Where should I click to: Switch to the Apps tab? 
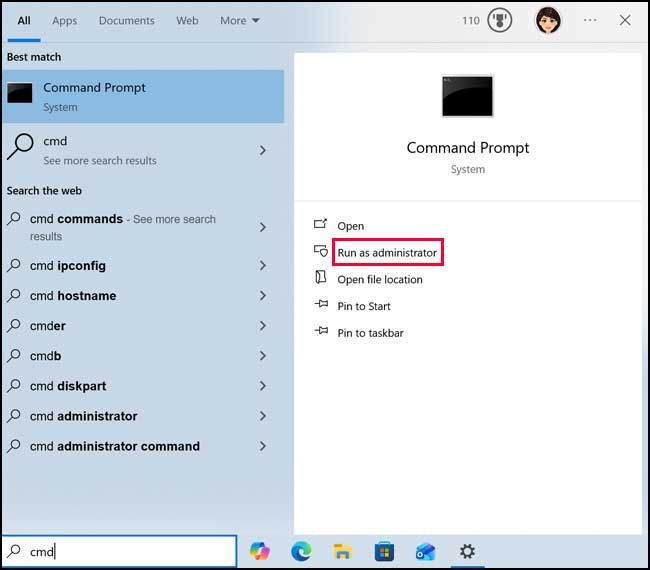tap(64, 21)
